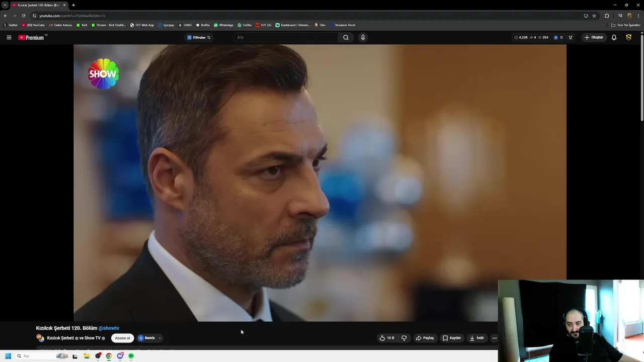Open the (88) YouTube bookmark
Screen dimensions: 644x362
point(33,25)
